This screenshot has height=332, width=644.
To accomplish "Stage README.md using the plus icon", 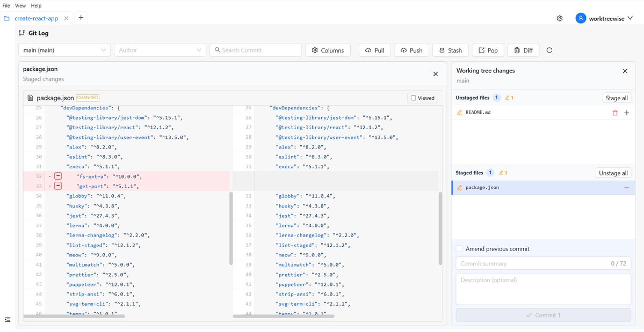I will pos(627,113).
